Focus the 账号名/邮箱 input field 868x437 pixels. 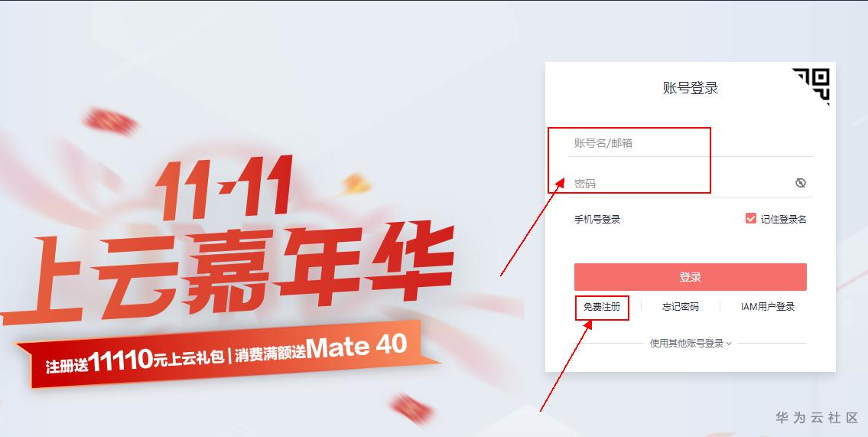tap(691, 143)
